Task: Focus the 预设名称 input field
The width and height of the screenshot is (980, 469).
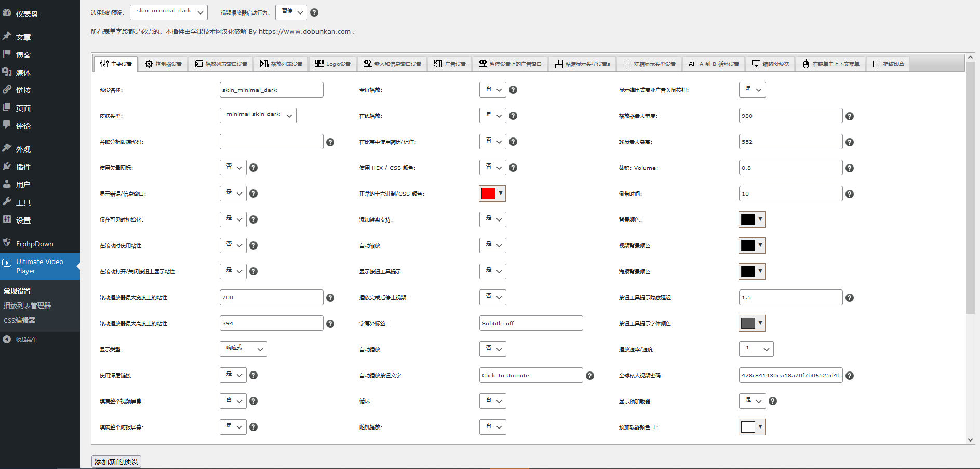Action: tap(272, 90)
